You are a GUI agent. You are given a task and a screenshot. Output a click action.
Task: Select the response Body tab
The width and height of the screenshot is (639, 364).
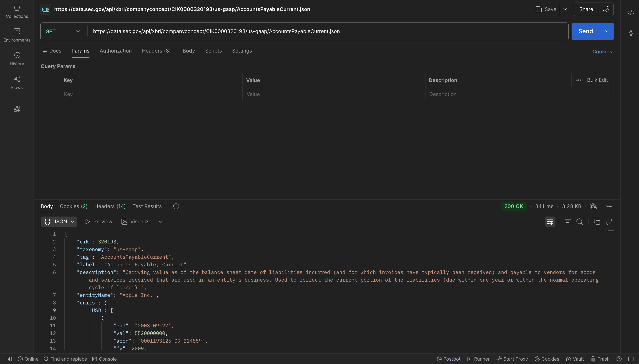[47, 206]
